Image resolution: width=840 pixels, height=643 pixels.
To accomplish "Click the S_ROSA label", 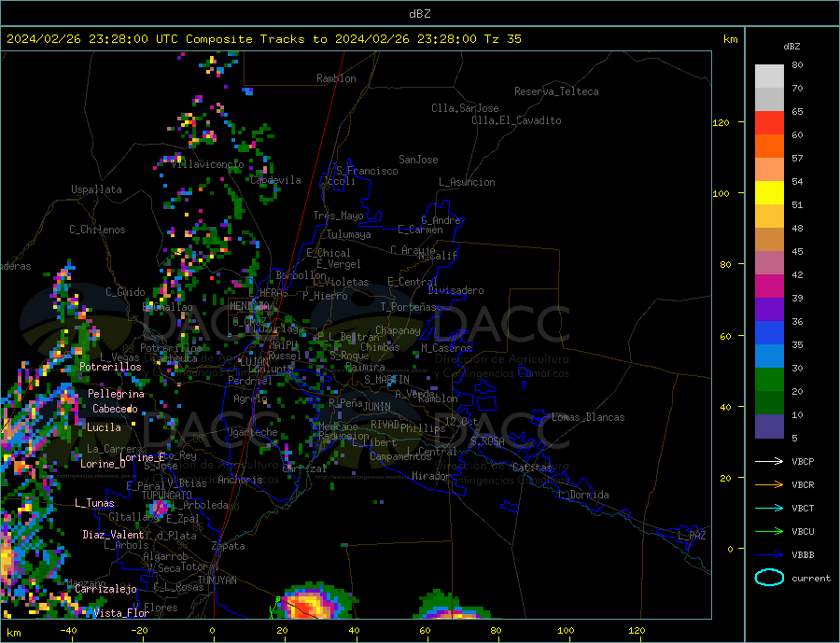I will [x=487, y=441].
